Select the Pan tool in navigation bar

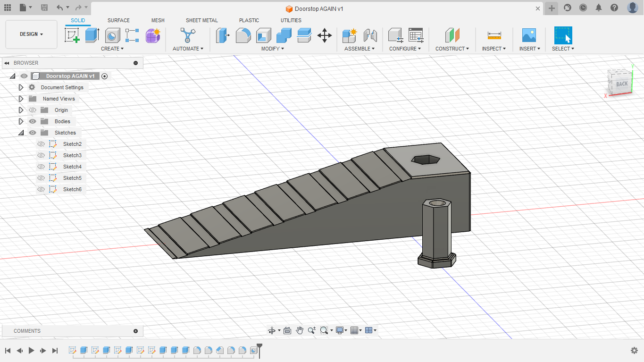click(300, 330)
